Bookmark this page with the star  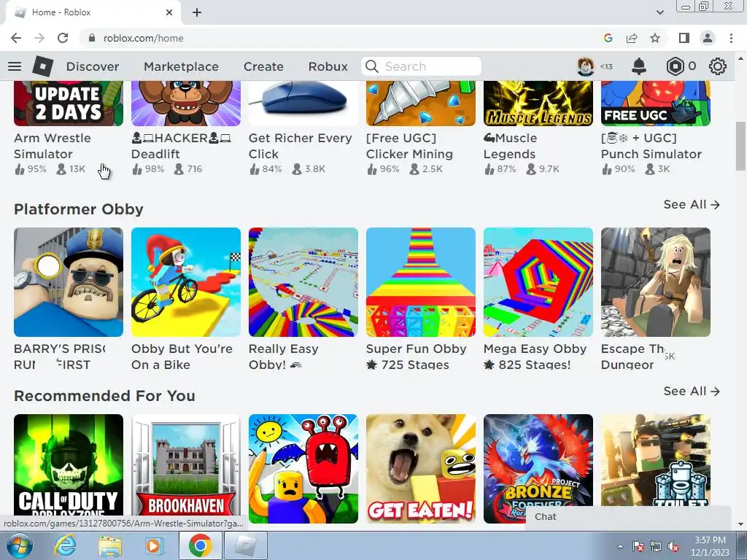point(655,38)
